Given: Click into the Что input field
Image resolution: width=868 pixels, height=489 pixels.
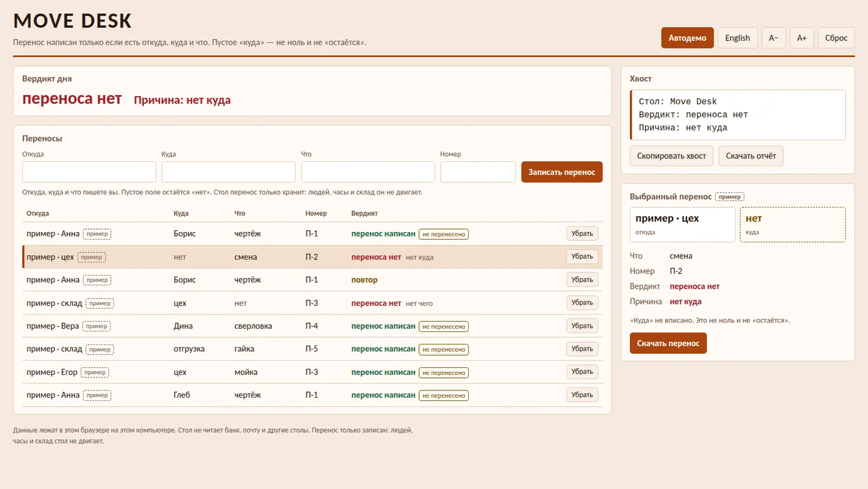Looking at the screenshot, I should (368, 172).
